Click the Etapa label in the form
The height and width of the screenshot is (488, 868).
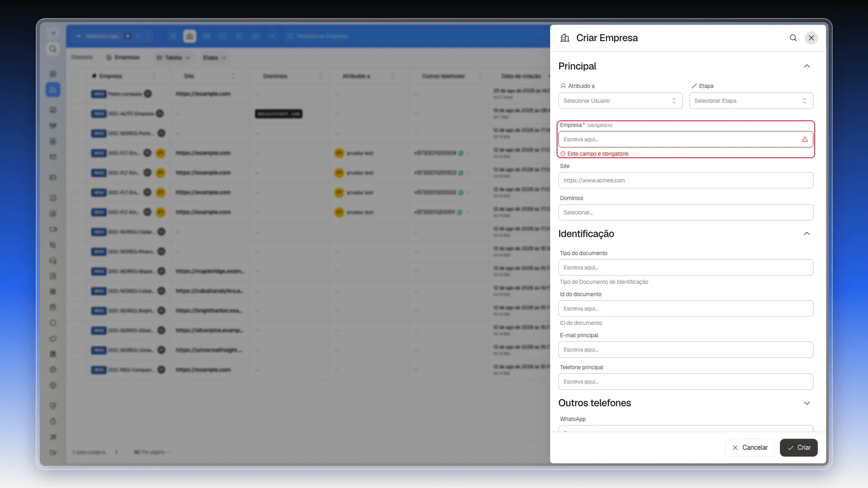click(x=706, y=86)
